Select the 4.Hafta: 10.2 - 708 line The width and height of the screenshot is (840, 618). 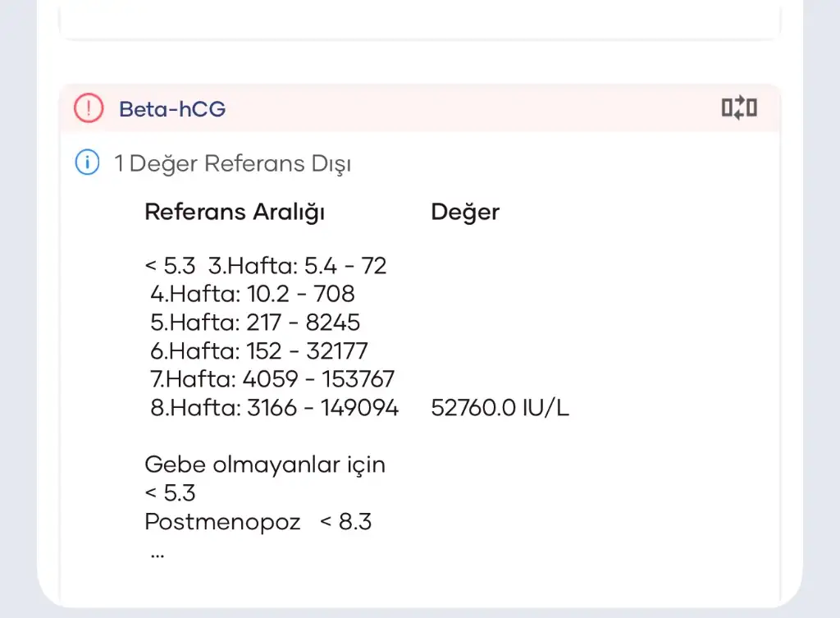253,293
